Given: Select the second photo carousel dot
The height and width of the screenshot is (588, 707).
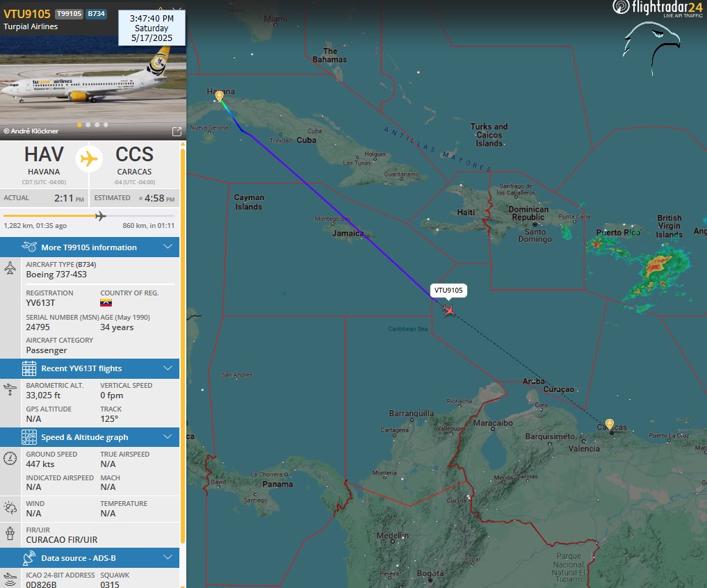Looking at the screenshot, I should click(88, 125).
